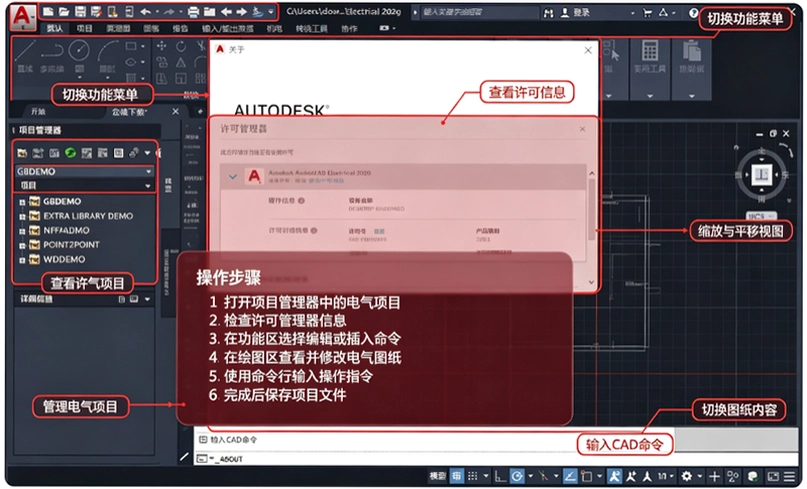Expand the clipboard panel dropdown arrow
807x489 pixels.
692,96
